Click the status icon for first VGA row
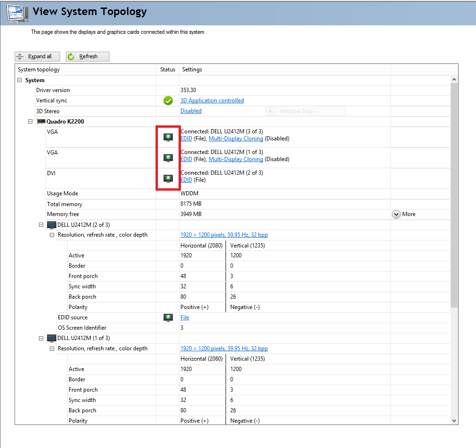The image size is (476, 448). pos(168,137)
